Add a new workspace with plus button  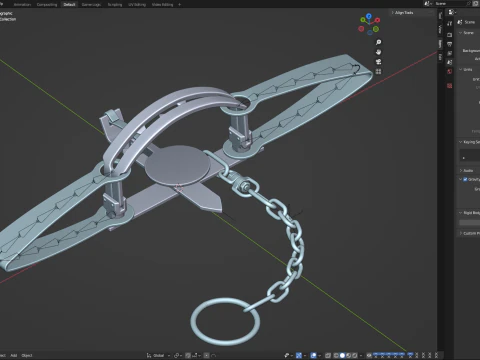click(x=179, y=4)
